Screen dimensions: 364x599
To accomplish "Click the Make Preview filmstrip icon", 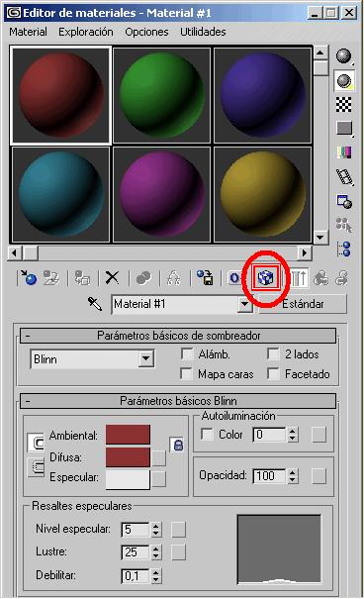I will pos(344,177).
